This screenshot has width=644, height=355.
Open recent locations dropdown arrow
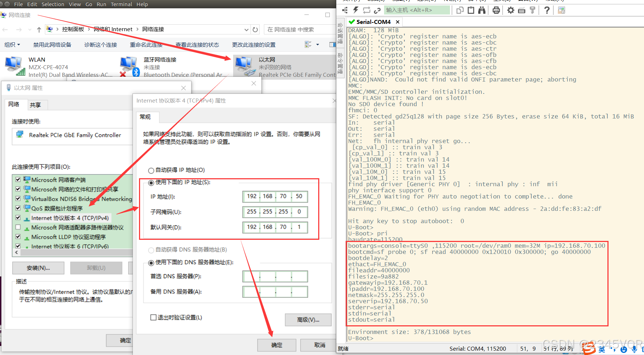tap(30, 29)
